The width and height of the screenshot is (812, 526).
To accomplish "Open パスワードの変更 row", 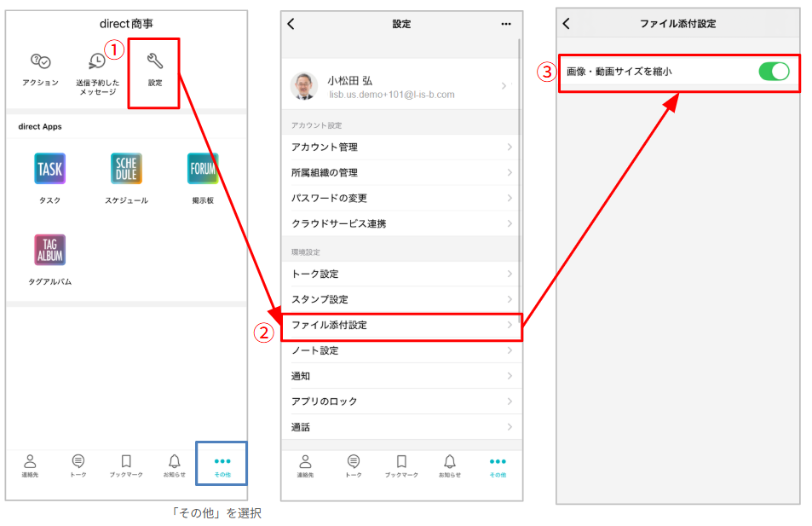I will [x=400, y=198].
